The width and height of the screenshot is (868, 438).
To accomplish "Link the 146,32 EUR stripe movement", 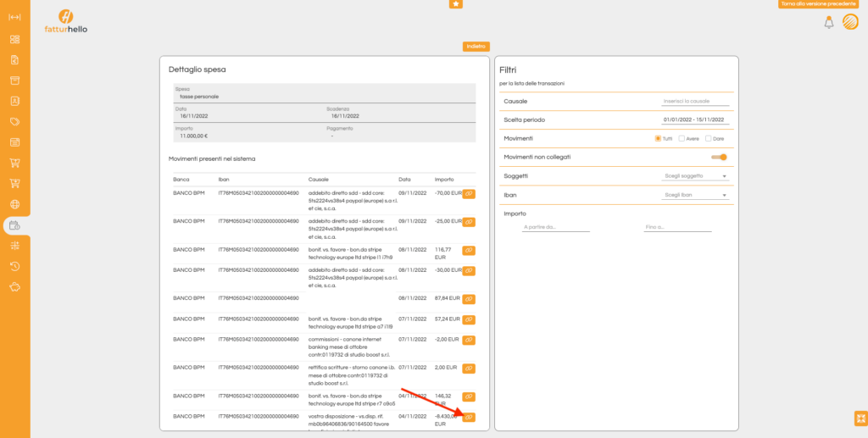I will [468, 396].
